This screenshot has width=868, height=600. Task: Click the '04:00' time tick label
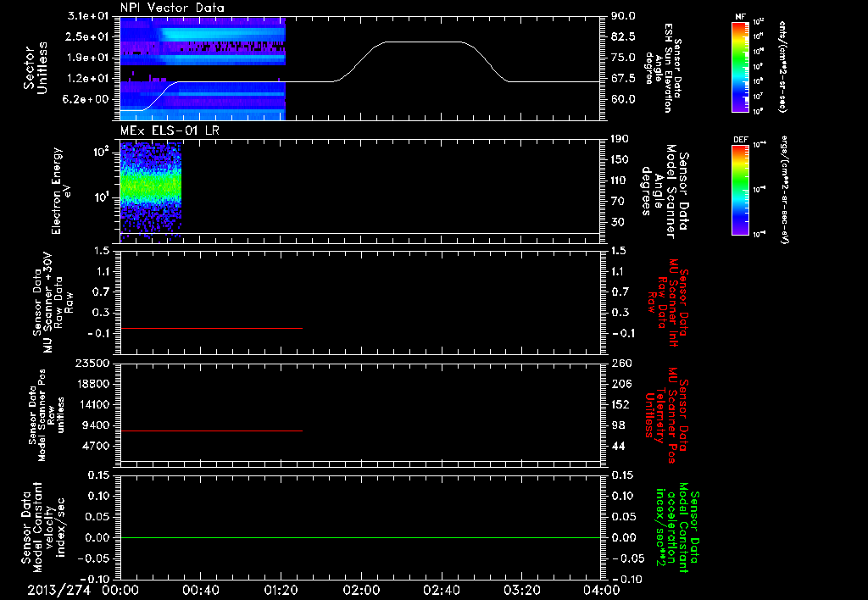pos(601,590)
